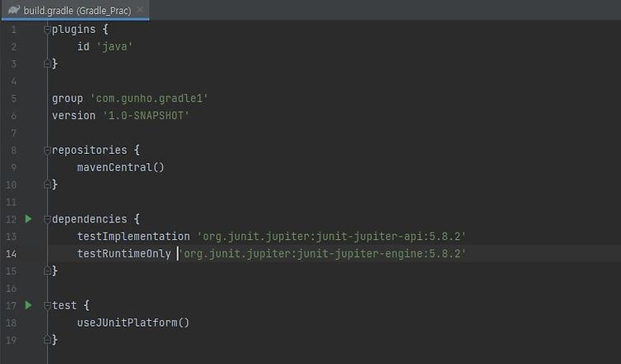621x364 pixels.
Task: Select the build.gradle (Gradle_Prac) tab
Action: [75, 10]
